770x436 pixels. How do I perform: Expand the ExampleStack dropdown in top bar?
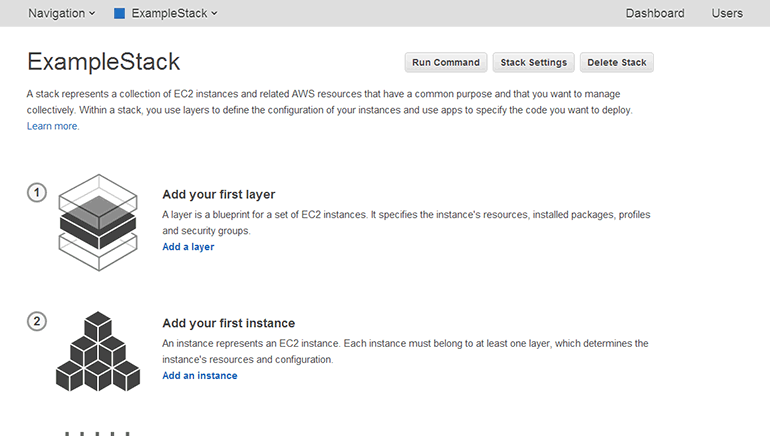click(174, 13)
